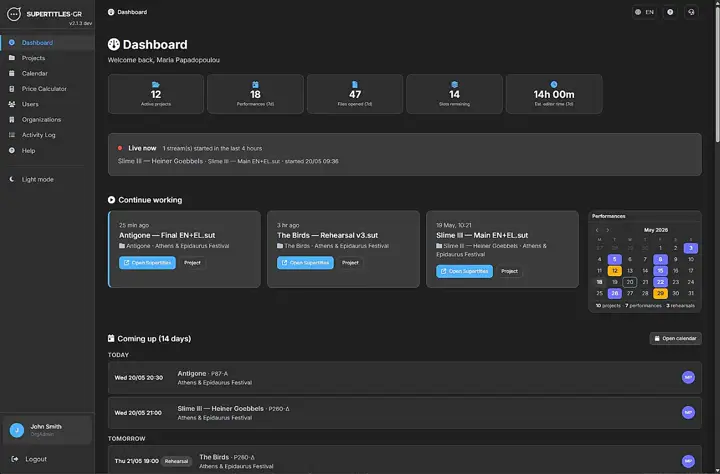Click the MP avatar on The Birds row
The image size is (720, 474).
688,461
